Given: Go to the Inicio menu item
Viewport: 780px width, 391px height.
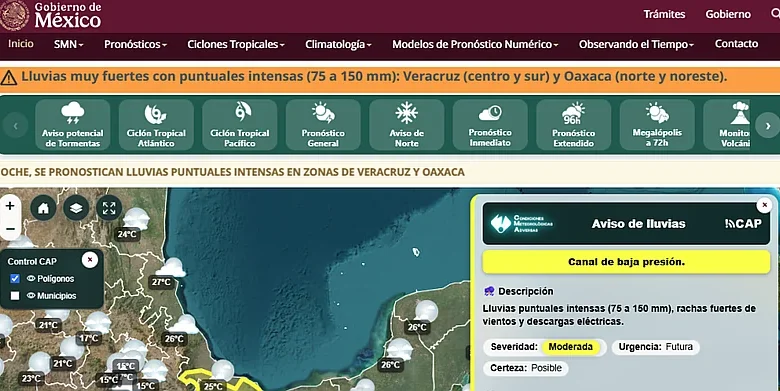Looking at the screenshot, I should tap(21, 44).
